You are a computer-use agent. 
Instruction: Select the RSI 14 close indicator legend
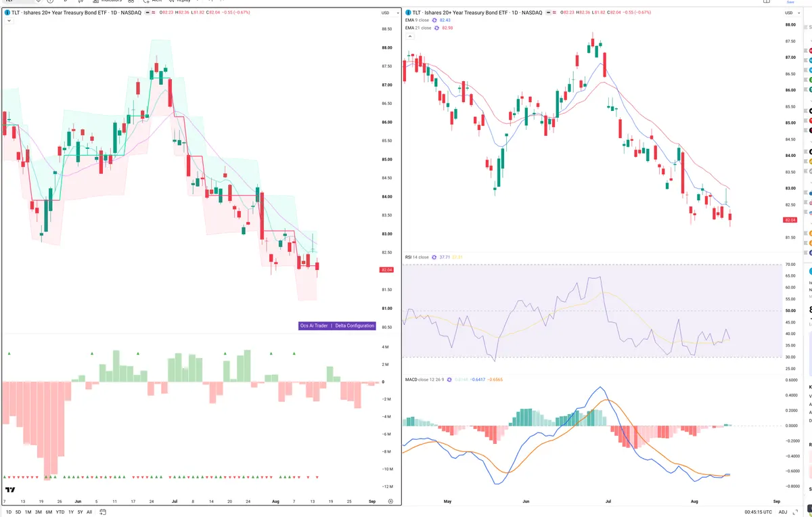[x=417, y=257]
